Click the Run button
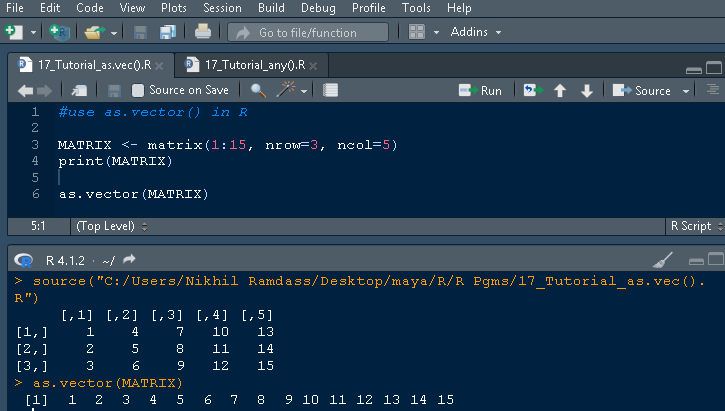The height and width of the screenshot is (411, 725). click(x=481, y=90)
